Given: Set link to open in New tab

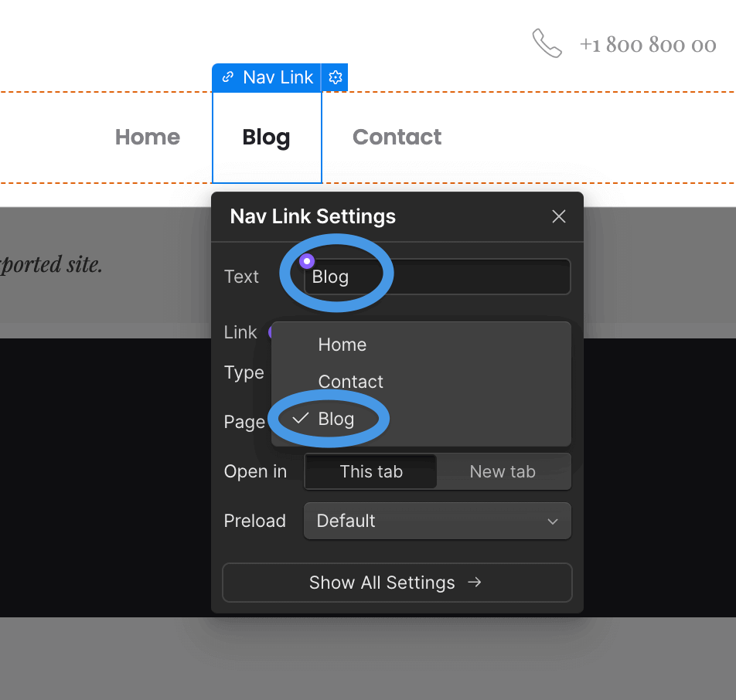Looking at the screenshot, I should click(503, 471).
